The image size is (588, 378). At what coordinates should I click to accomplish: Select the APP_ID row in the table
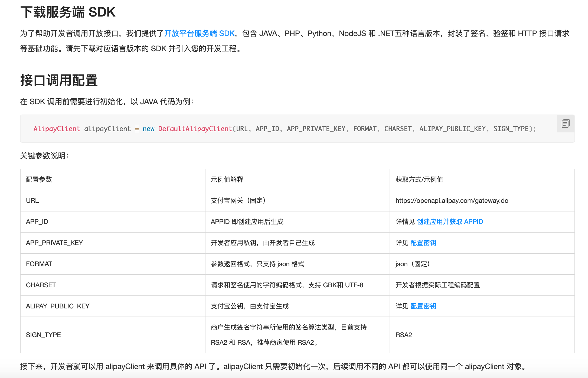(37, 221)
